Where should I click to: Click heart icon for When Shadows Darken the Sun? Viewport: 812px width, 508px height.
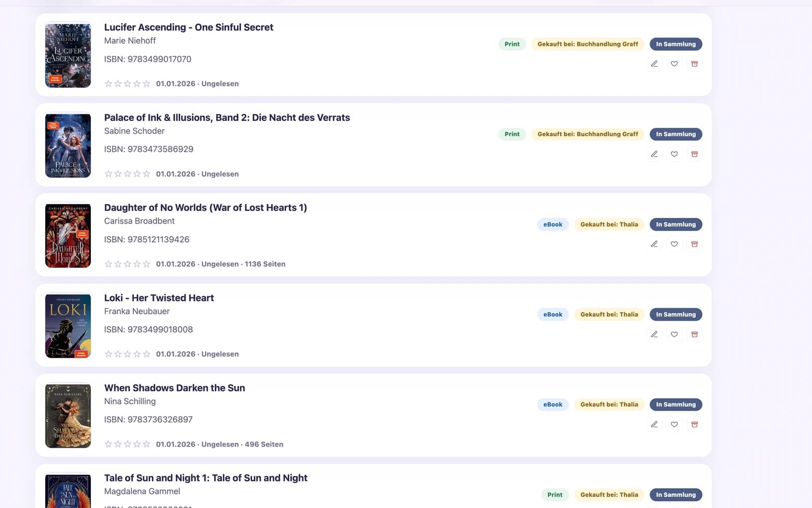[674, 424]
